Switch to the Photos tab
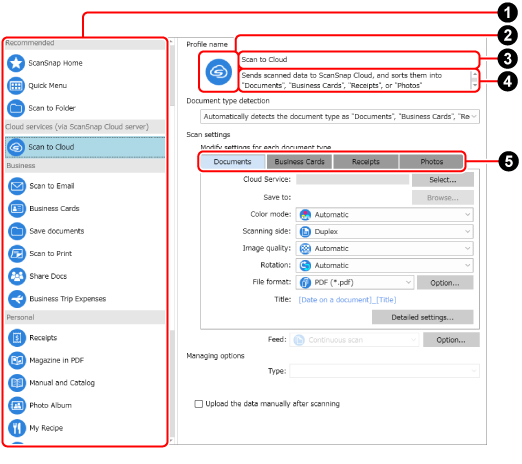 pos(431,162)
